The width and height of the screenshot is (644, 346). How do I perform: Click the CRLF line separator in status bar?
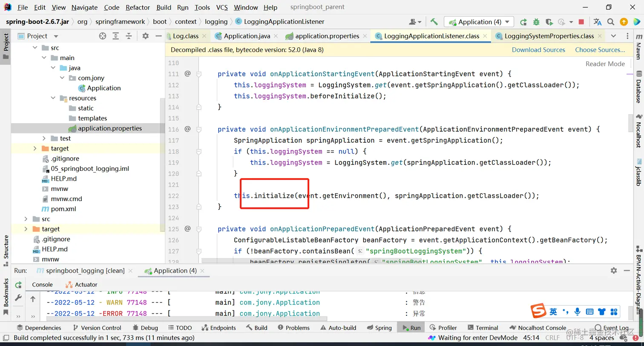tap(553, 338)
